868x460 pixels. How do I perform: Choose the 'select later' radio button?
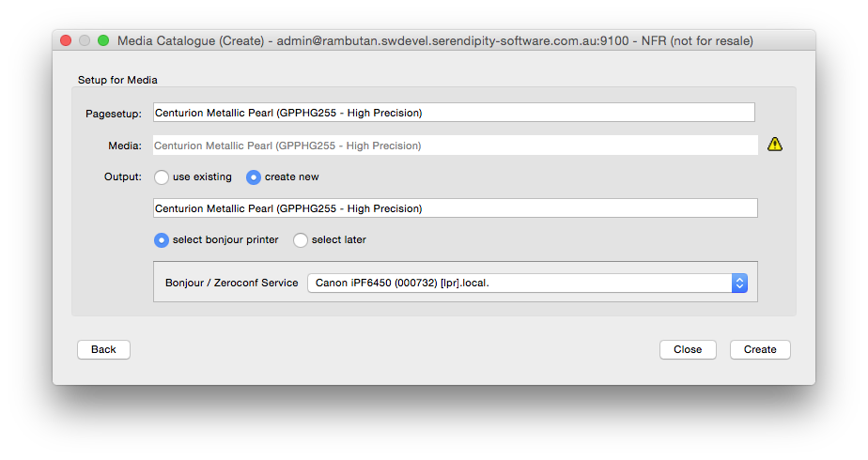(x=300, y=240)
